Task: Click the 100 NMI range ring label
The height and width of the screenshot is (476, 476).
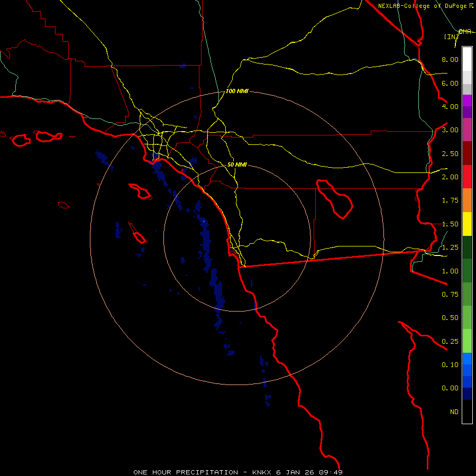Action: click(x=237, y=91)
